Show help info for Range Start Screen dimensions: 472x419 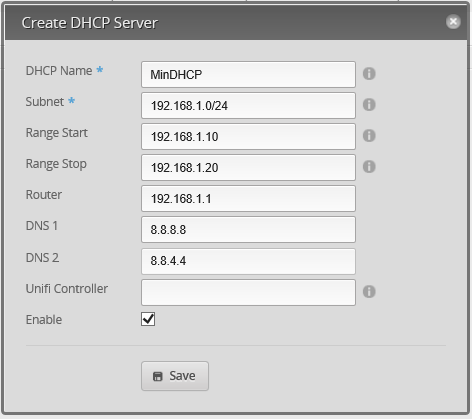click(369, 136)
